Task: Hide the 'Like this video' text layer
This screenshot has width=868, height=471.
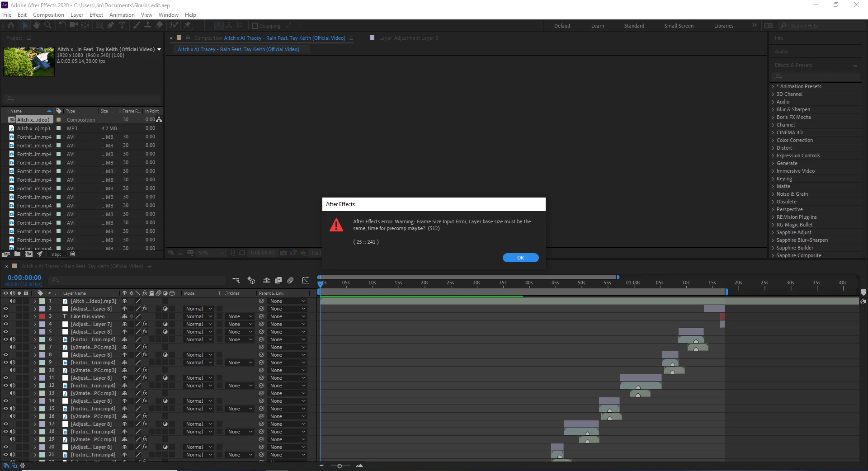Action: (6, 316)
